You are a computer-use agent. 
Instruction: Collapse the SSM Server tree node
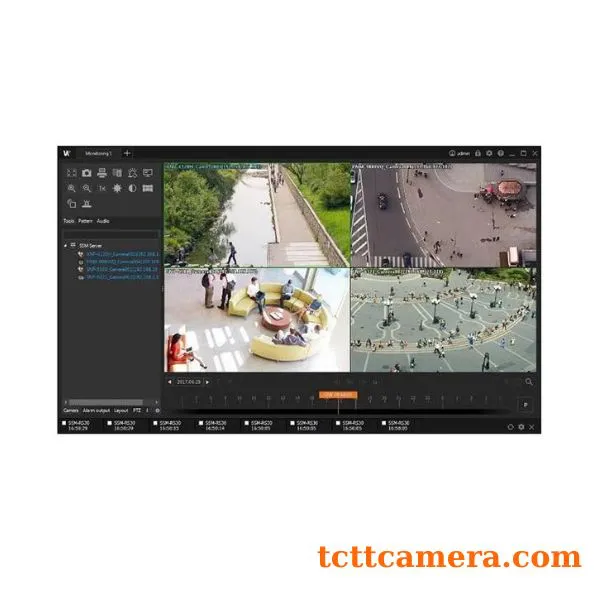67,244
